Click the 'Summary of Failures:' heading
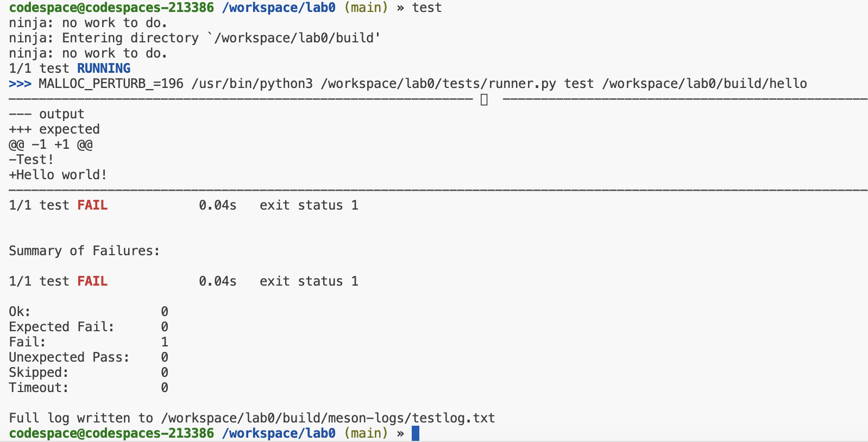868x442 pixels. [x=84, y=251]
